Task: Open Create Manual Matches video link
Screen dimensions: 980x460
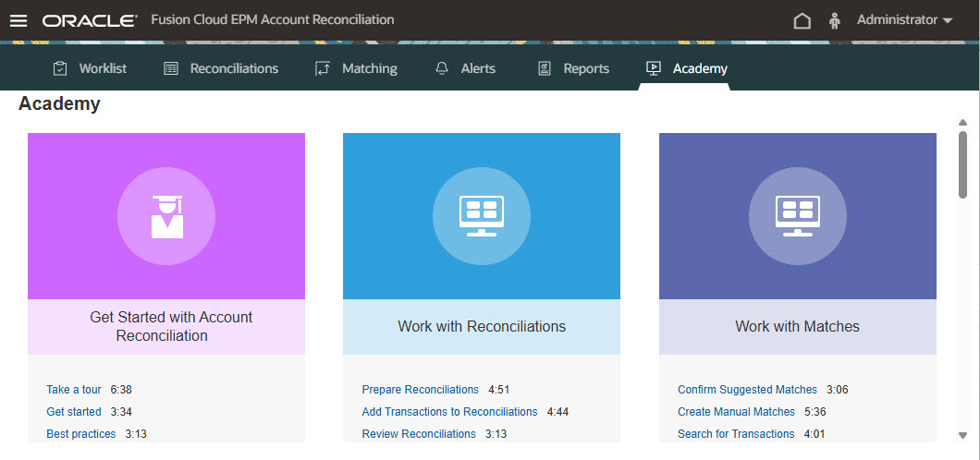Action: point(736,412)
